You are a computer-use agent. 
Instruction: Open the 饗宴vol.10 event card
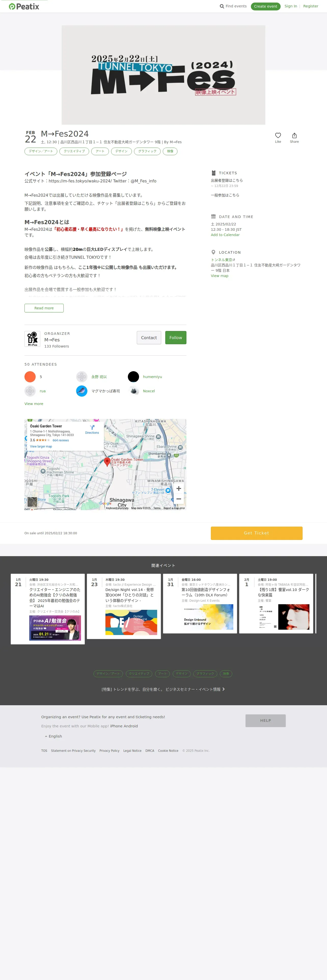276,604
